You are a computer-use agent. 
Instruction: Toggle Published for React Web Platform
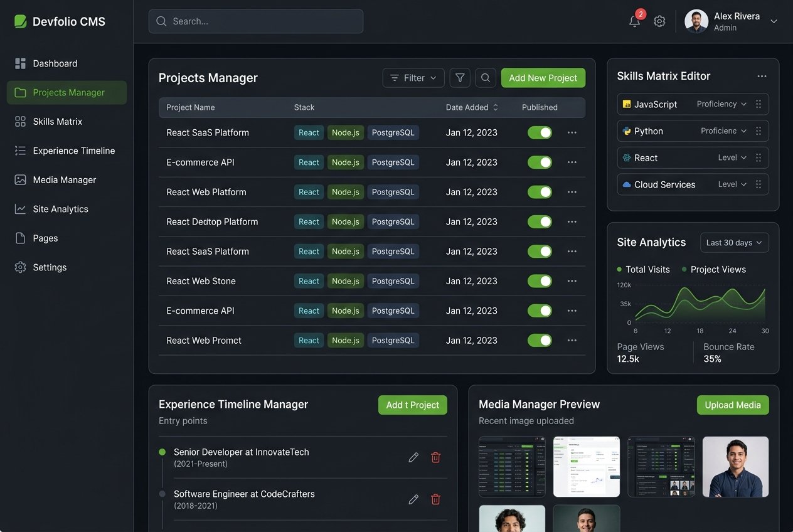tap(540, 192)
